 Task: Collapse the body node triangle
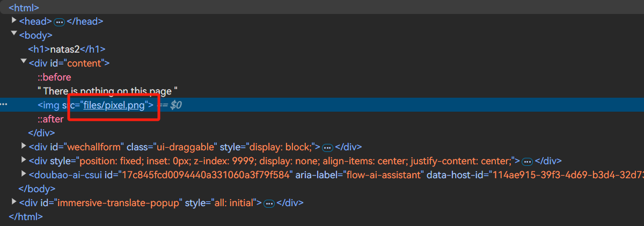point(14,34)
